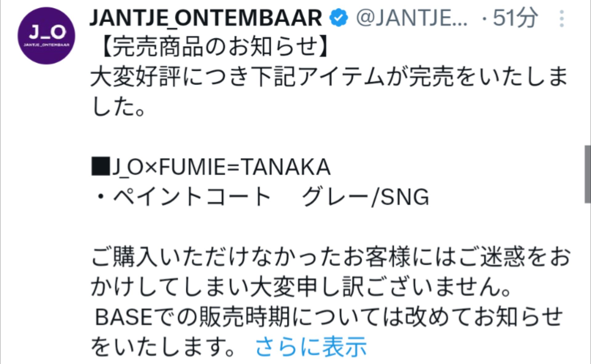Open the J_O purple profile avatar
Viewport: 591px width, 364px height.
click(46, 36)
